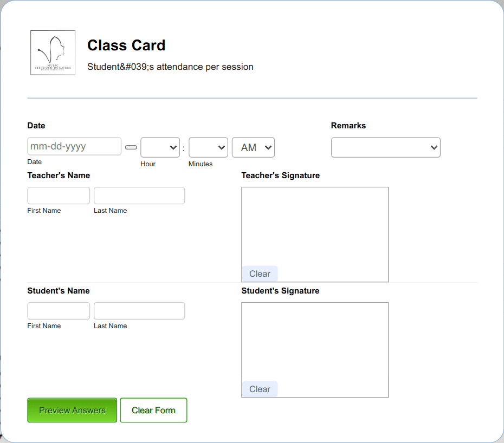The width and height of the screenshot is (504, 443).
Task: Click the AM/PM dropdown chevron
Action: click(x=268, y=147)
